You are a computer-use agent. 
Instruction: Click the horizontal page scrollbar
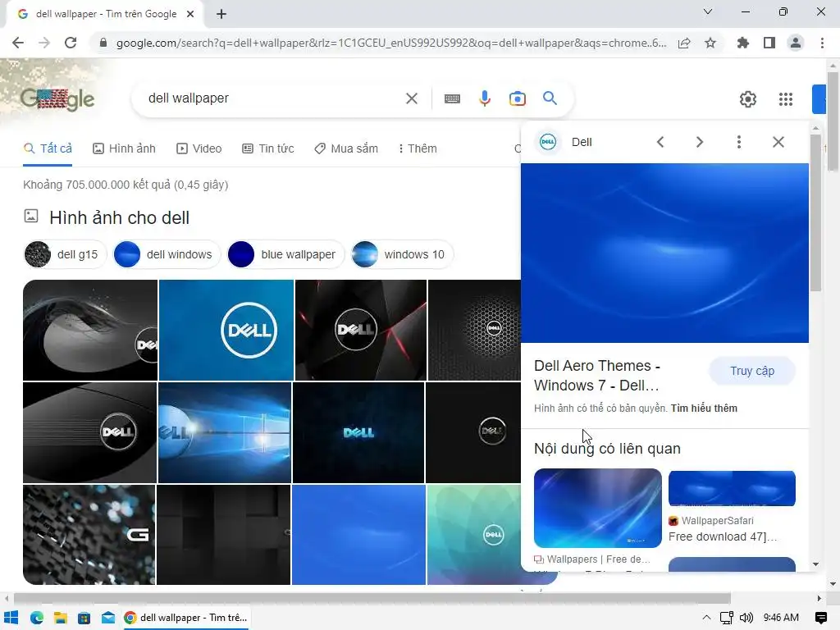(x=372, y=598)
